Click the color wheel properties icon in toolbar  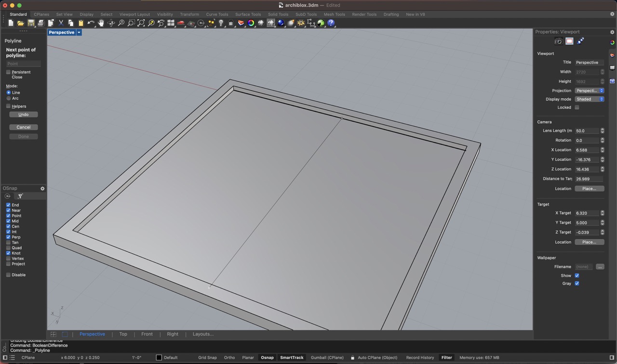click(251, 23)
